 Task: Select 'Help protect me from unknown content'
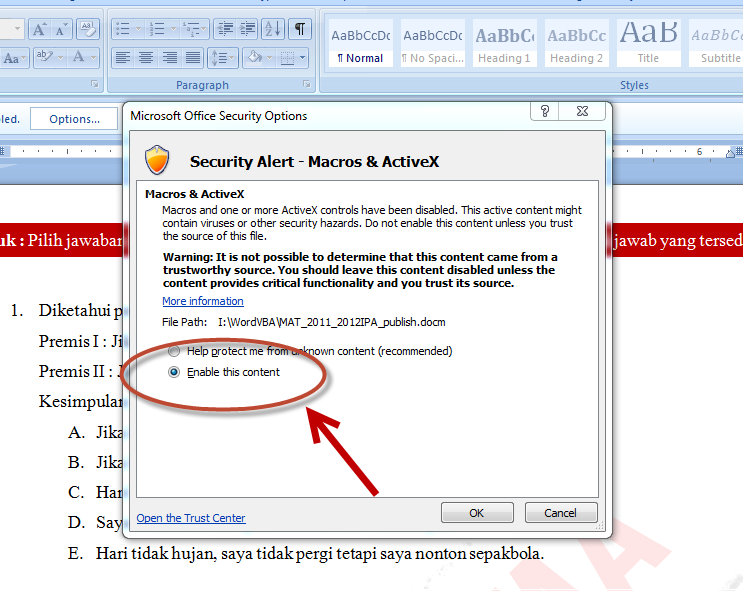pos(175,351)
